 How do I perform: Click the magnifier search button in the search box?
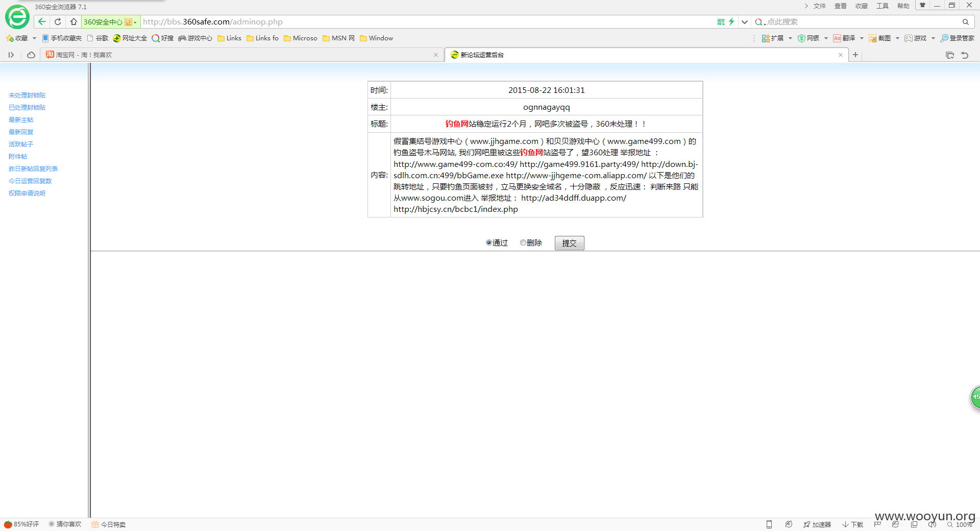(x=966, y=21)
